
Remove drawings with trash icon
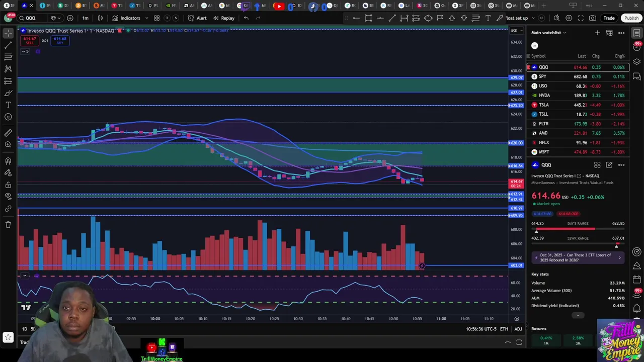click(8, 224)
